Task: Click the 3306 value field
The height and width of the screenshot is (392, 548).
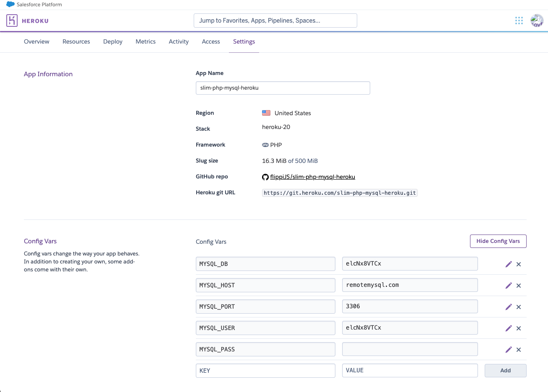Action: tap(410, 307)
